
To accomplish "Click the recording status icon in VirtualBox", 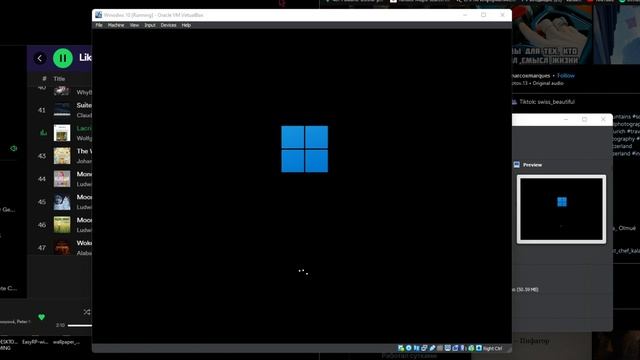I will click(x=455, y=348).
